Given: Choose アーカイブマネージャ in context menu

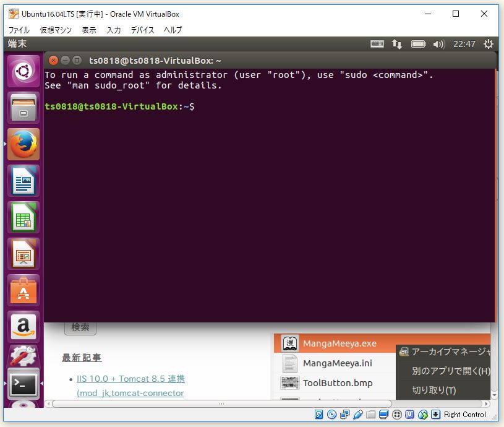Looking at the screenshot, I should coord(444,352).
